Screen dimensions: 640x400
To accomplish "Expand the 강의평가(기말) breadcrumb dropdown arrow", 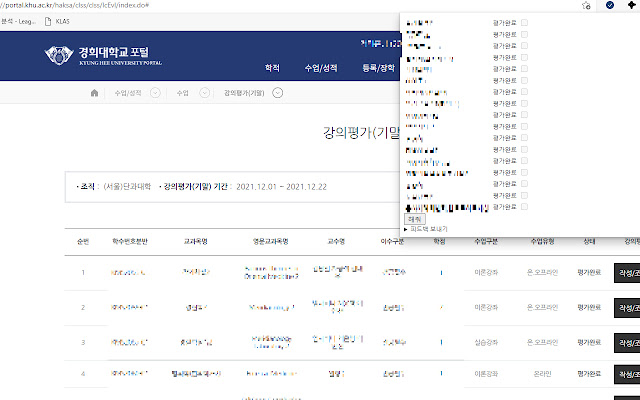I will [x=278, y=93].
